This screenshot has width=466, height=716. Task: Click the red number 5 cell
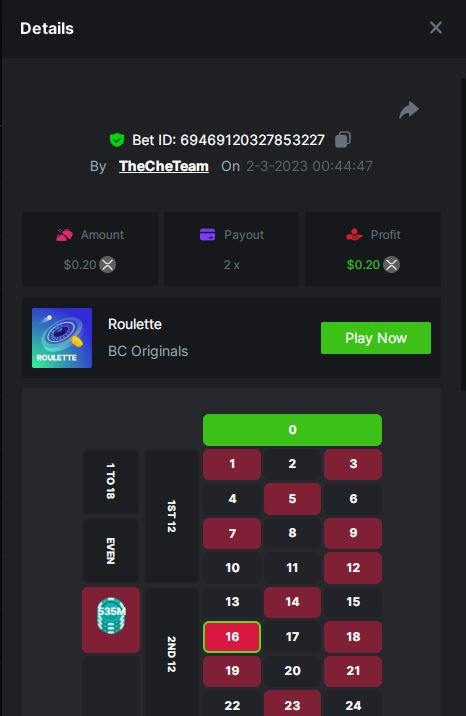click(293, 499)
